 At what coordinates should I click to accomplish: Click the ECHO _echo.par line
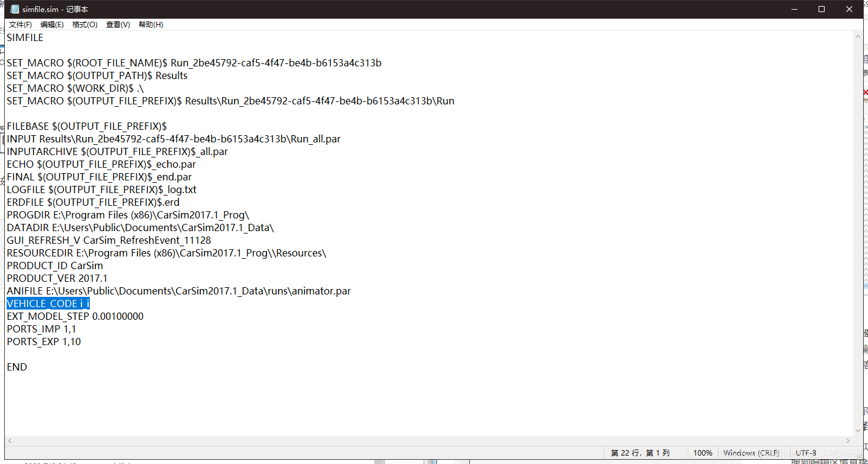[x=101, y=164]
